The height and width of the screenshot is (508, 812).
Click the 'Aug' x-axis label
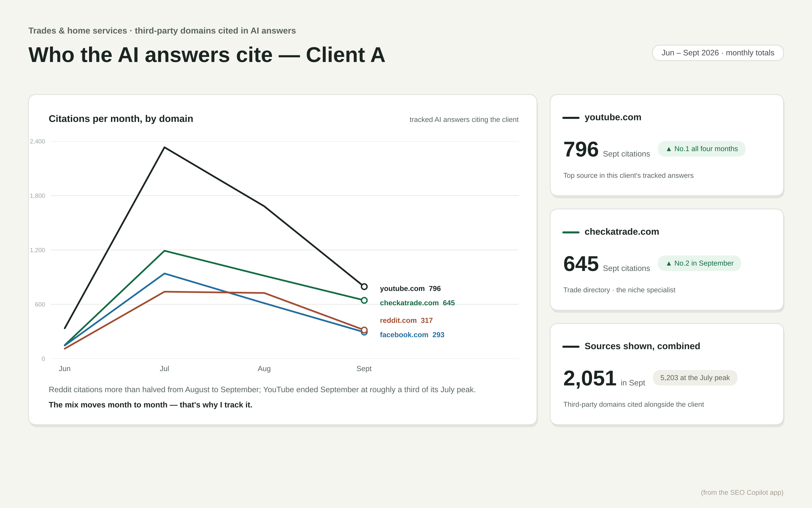coord(264,369)
